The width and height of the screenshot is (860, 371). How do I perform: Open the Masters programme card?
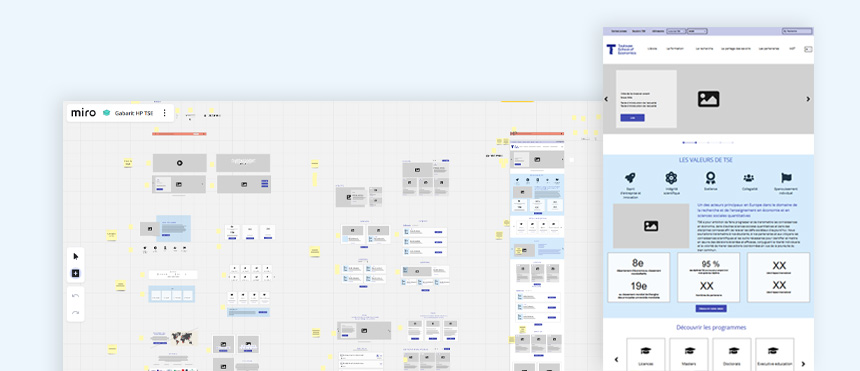pyautogui.click(x=689, y=354)
